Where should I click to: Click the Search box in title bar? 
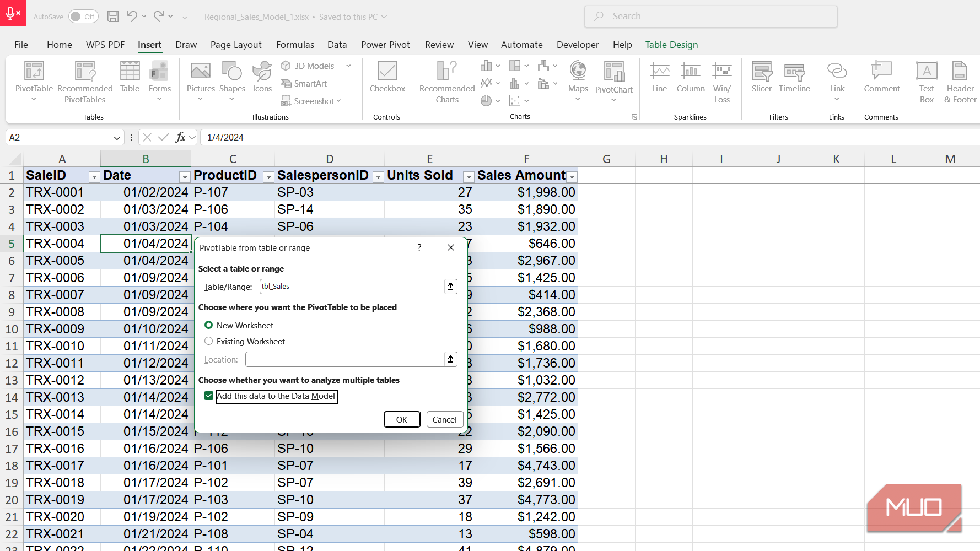click(x=711, y=17)
